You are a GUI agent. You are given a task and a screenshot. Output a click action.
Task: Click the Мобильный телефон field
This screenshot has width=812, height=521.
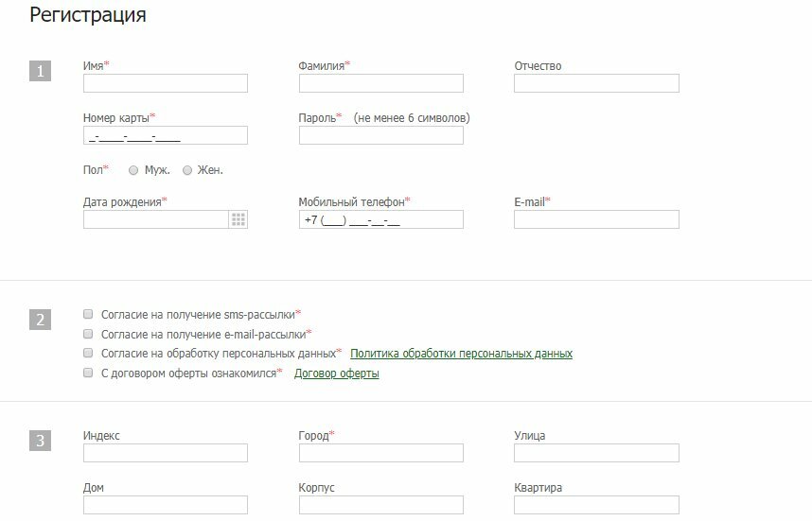(x=380, y=219)
